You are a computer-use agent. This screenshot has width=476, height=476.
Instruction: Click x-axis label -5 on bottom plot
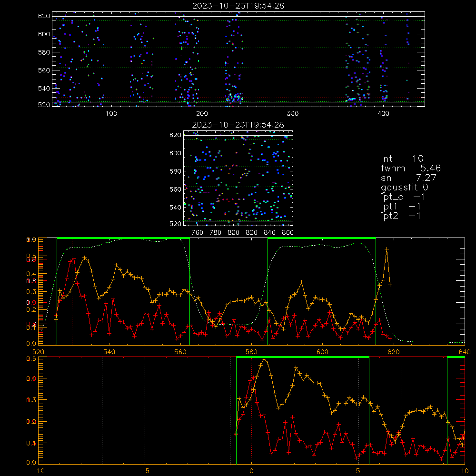pyautogui.click(x=145, y=471)
